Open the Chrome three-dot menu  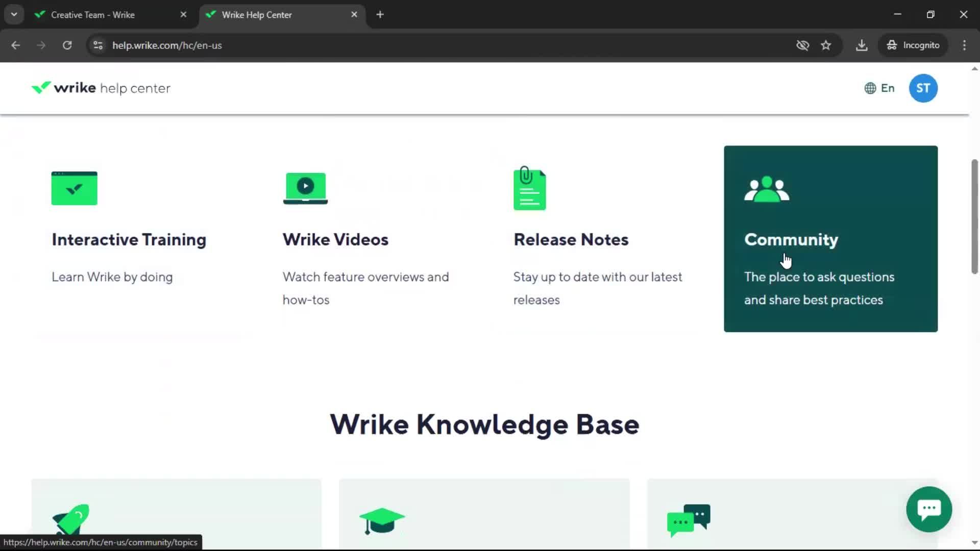point(964,45)
